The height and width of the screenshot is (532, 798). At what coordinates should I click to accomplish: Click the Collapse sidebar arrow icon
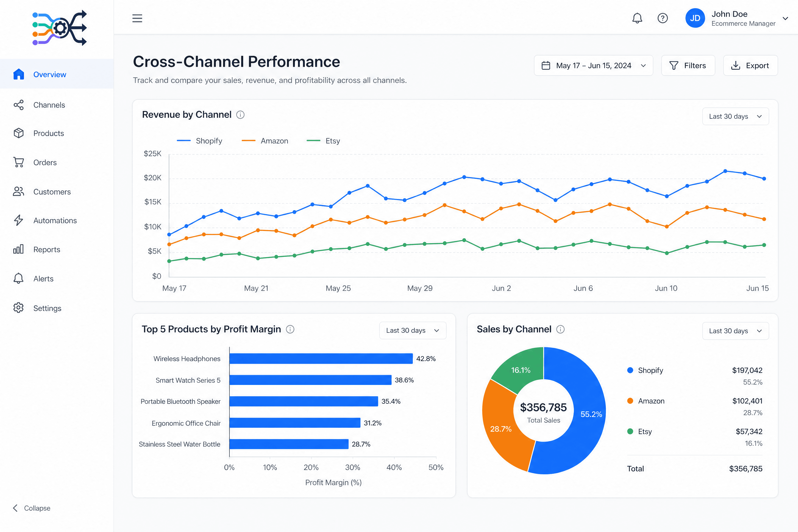pyautogui.click(x=15, y=508)
